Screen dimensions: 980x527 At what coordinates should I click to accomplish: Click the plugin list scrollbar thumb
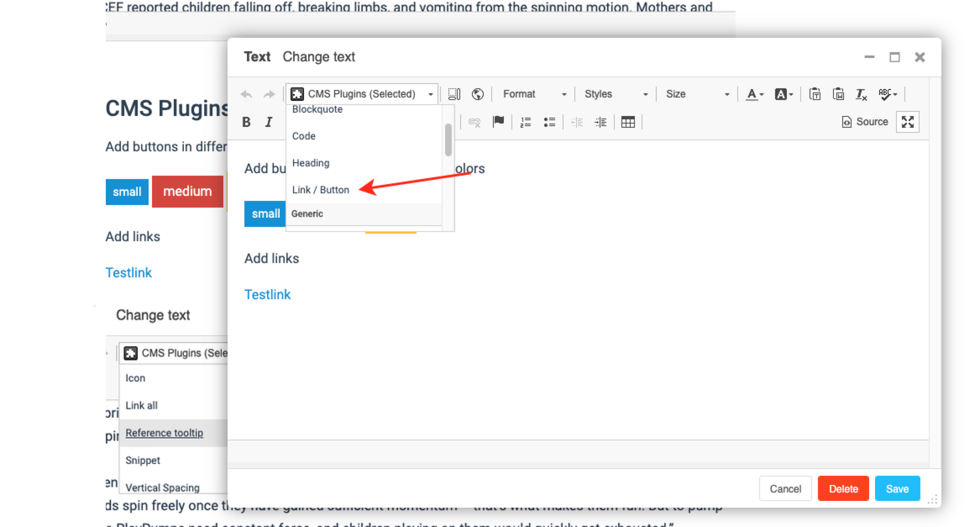[x=448, y=140]
